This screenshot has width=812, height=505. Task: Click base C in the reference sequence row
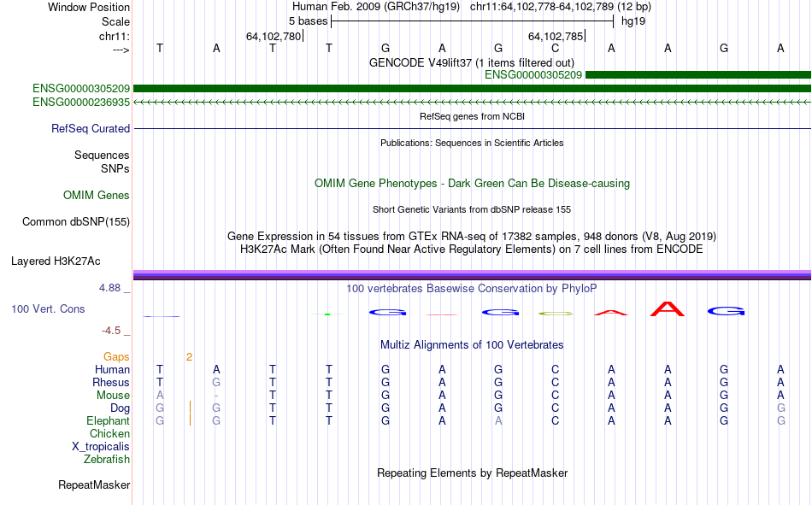click(555, 48)
